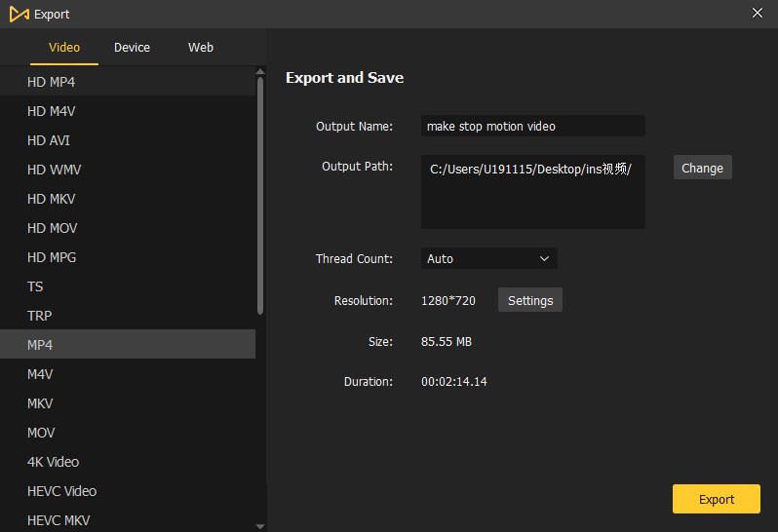Select HEVC Video format option

pos(128,491)
